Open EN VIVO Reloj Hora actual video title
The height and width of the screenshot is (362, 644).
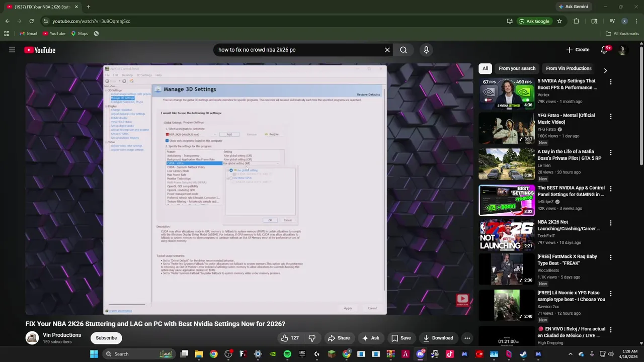pyautogui.click(x=571, y=332)
